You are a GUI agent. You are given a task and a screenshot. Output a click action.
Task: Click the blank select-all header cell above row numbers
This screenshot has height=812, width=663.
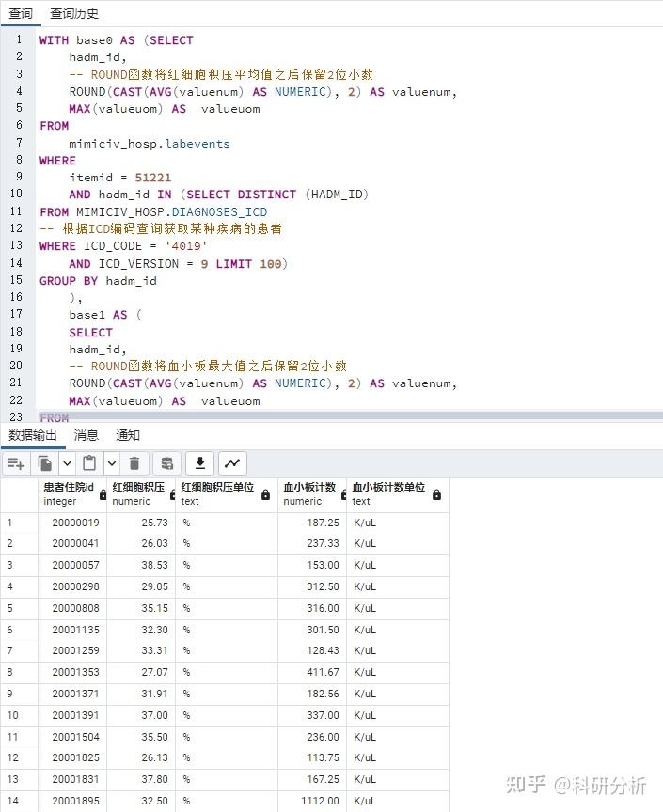[19, 495]
